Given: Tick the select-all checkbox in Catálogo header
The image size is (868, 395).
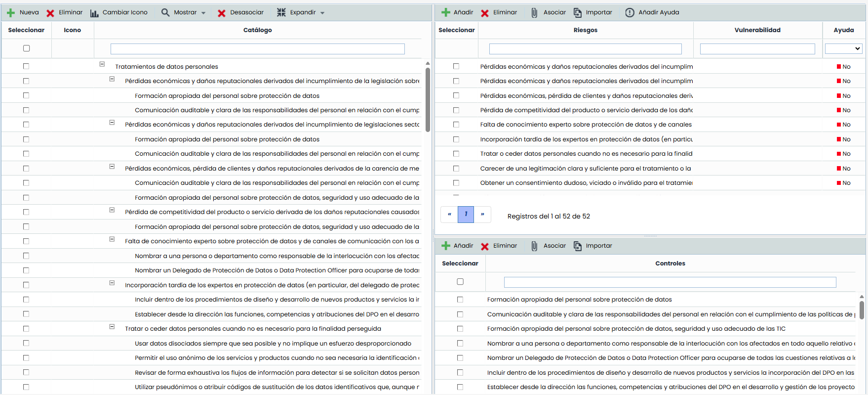Looking at the screenshot, I should [27, 48].
